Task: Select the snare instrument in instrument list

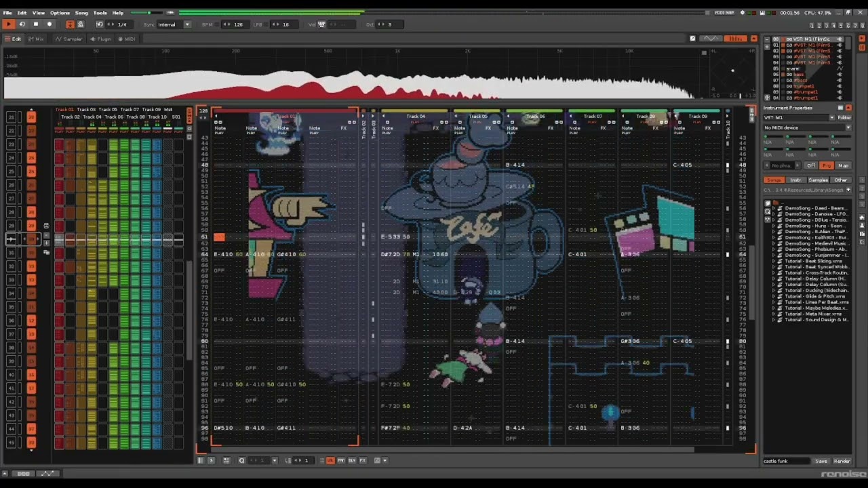Action: tap(807, 68)
